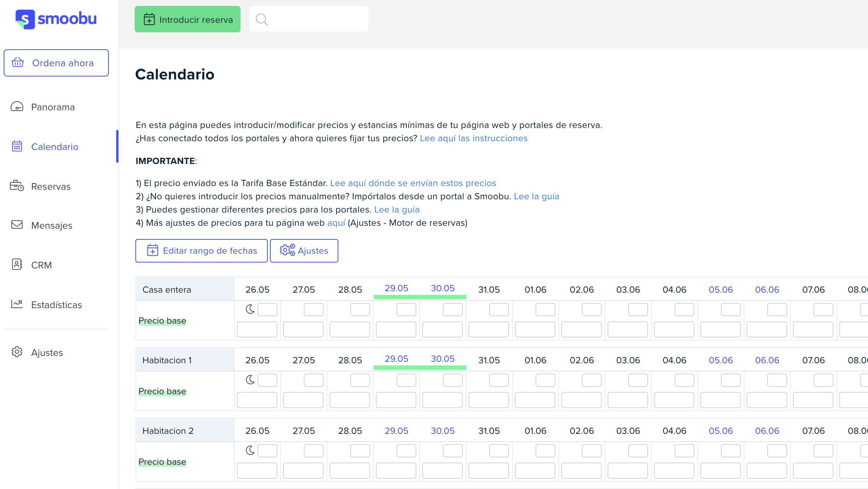868x489 pixels.
Task: Follow the Lee aquí las instrucciones link
Action: [x=473, y=138]
